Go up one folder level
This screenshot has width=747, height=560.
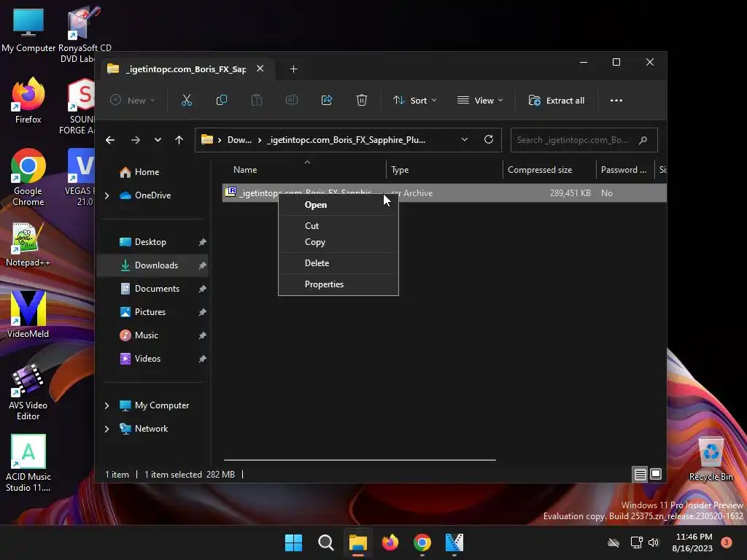[179, 140]
